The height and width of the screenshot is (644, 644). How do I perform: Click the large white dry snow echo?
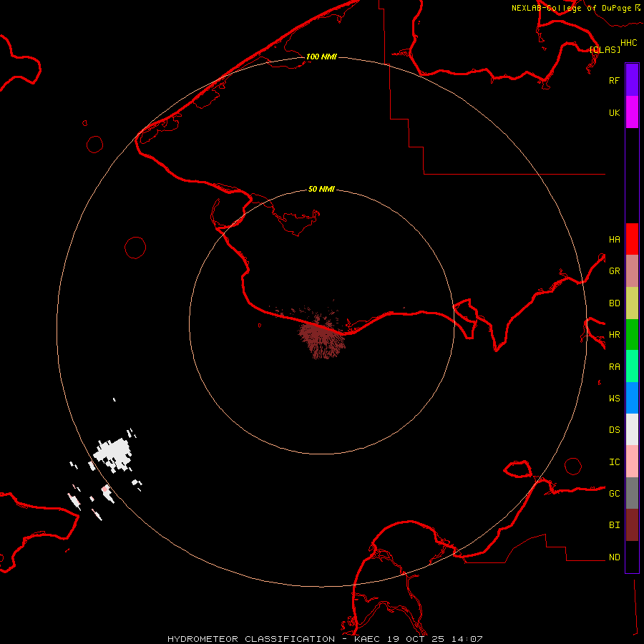click(113, 453)
